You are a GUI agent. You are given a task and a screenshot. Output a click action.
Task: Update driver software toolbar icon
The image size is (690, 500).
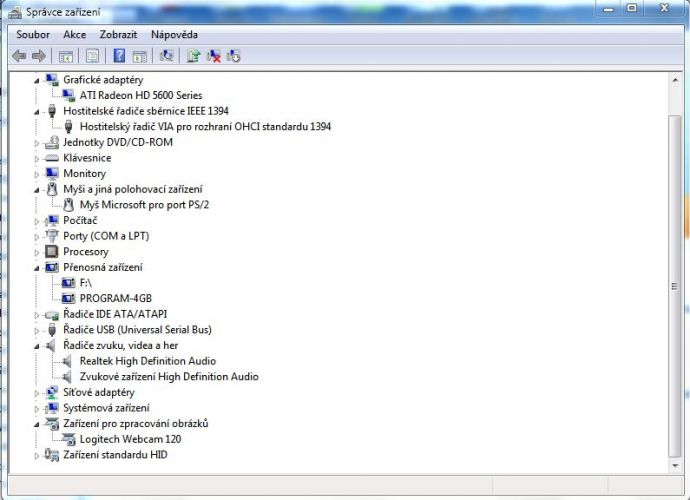pyautogui.click(x=194, y=56)
